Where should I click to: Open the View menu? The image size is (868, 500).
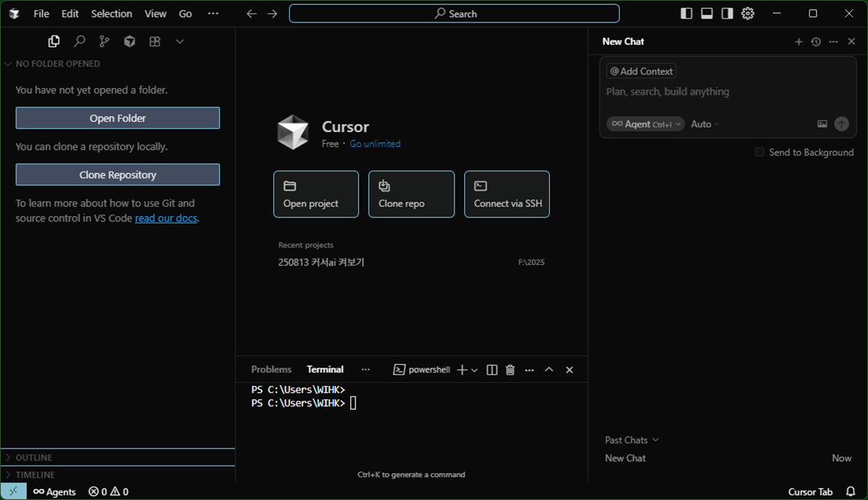coord(156,13)
